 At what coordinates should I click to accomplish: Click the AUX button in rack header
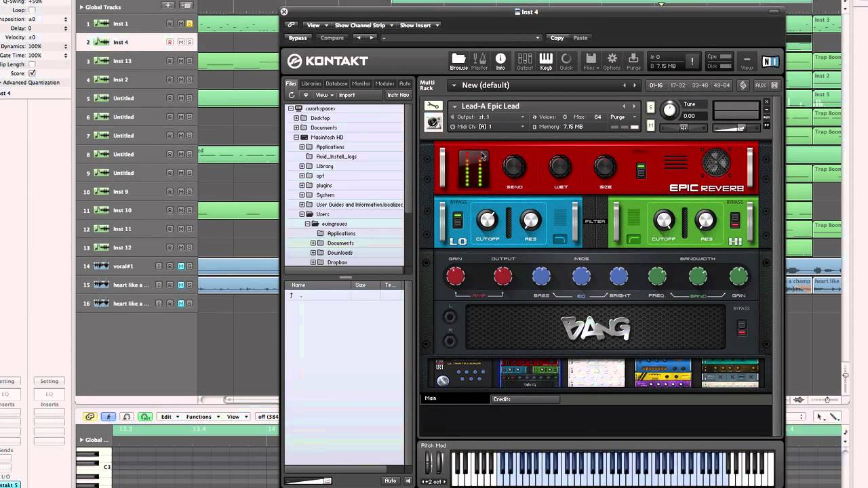(760, 85)
